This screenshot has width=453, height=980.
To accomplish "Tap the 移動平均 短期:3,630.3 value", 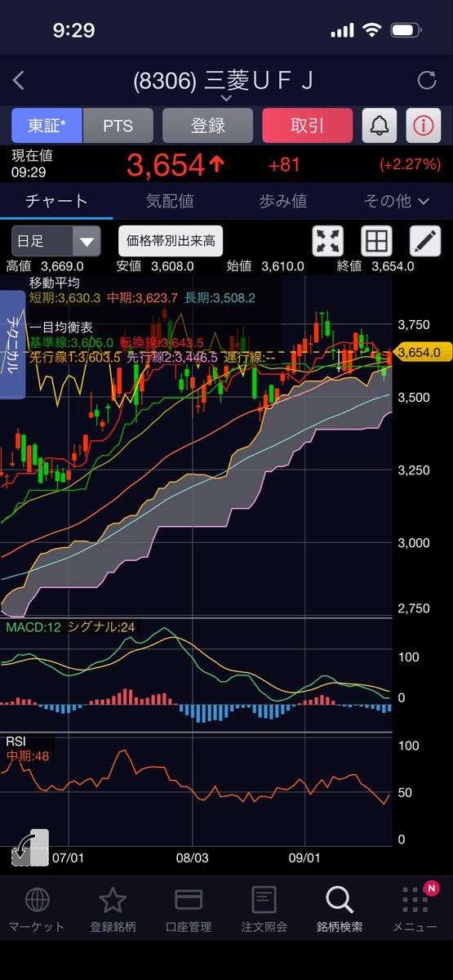I will 64,298.
